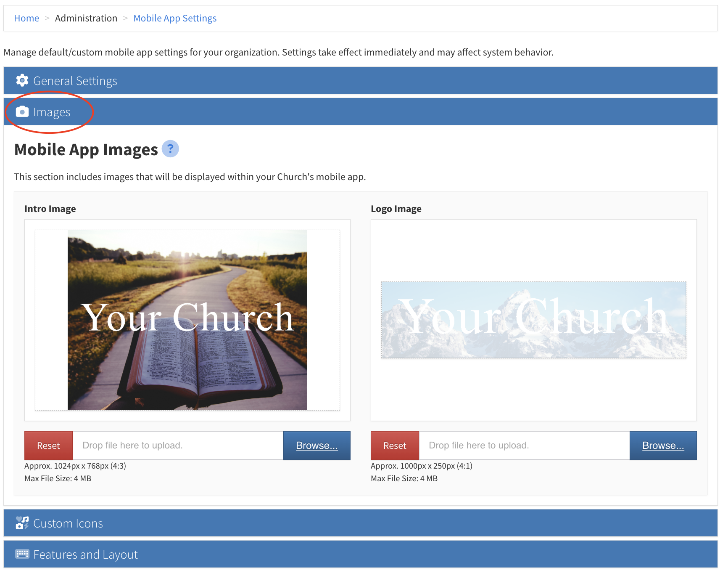Collapse the Images section header

[x=361, y=111]
